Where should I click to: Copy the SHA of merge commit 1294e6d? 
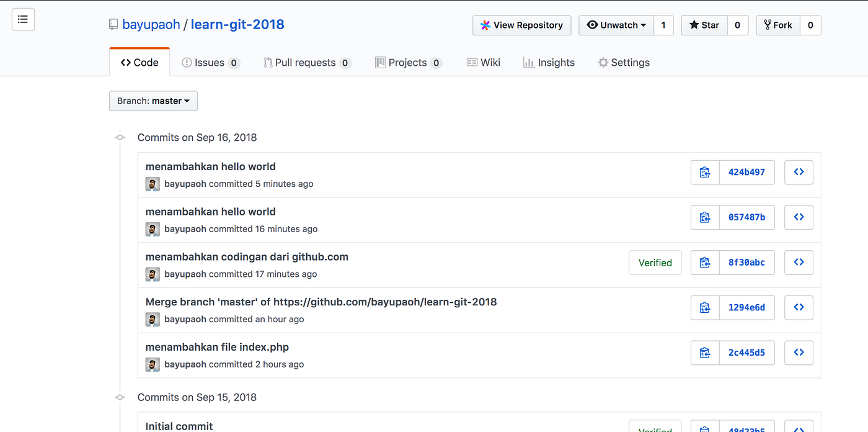(x=705, y=307)
